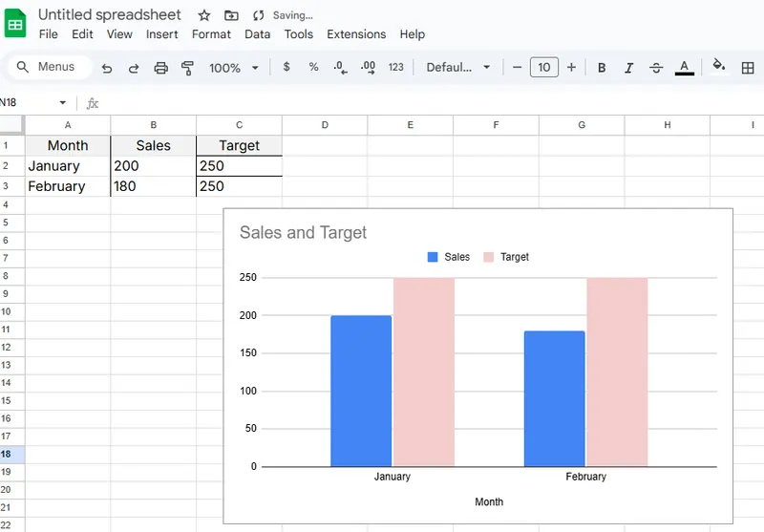Print the spreadsheet using printer icon
The image size is (764, 532).
[x=160, y=68]
